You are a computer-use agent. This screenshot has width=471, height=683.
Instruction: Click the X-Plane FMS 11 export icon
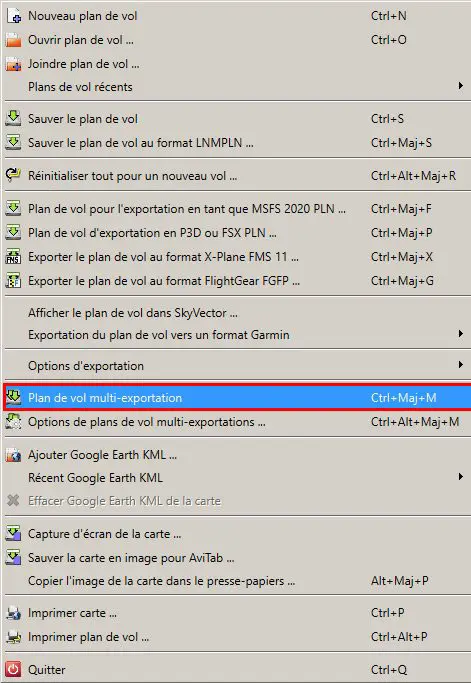point(14,257)
